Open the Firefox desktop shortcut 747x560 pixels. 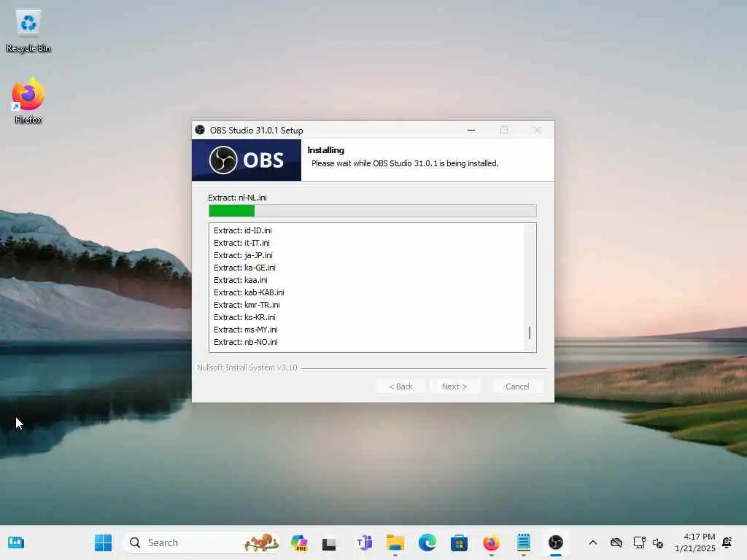(x=28, y=101)
